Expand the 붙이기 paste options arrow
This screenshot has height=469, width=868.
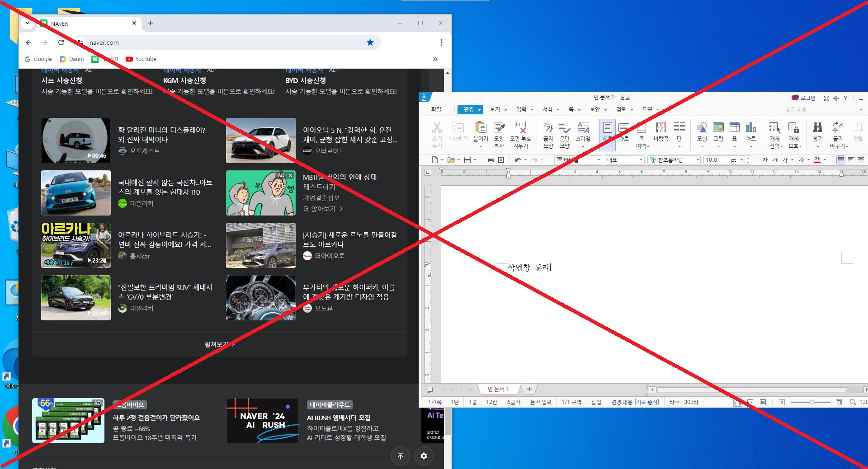(x=481, y=146)
